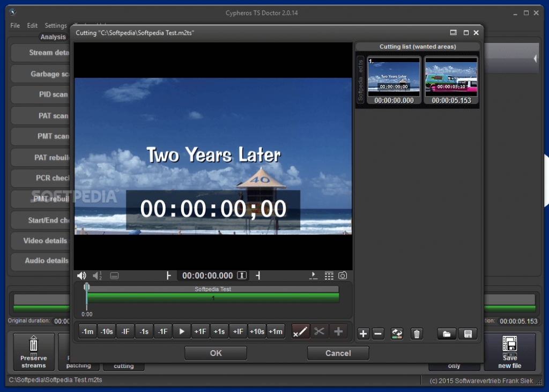Image resolution: width=549 pixels, height=392 pixels.
Task: Select the 00:00:05.153 cut thumbnail
Action: [x=451, y=80]
